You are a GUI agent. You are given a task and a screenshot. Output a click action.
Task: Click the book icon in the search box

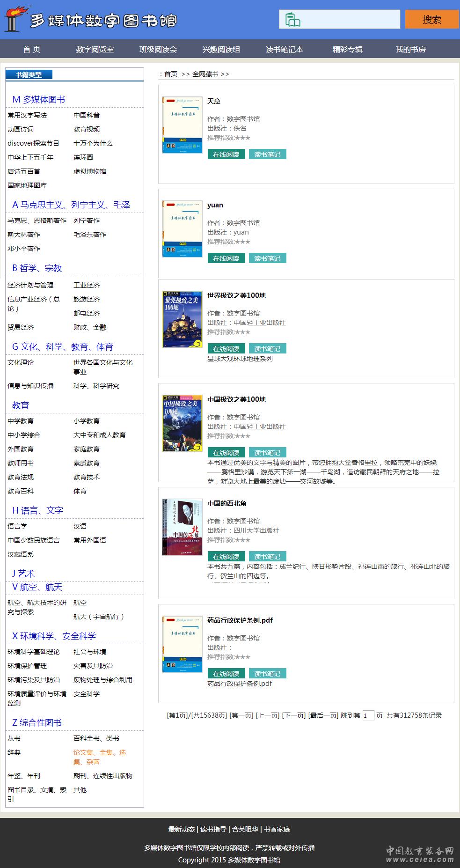pos(292,20)
